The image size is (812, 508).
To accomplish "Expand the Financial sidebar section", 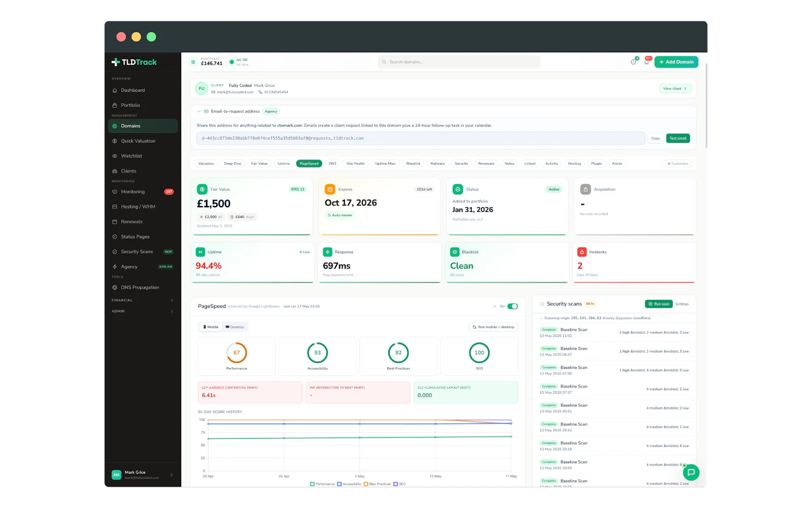I will pos(143,300).
